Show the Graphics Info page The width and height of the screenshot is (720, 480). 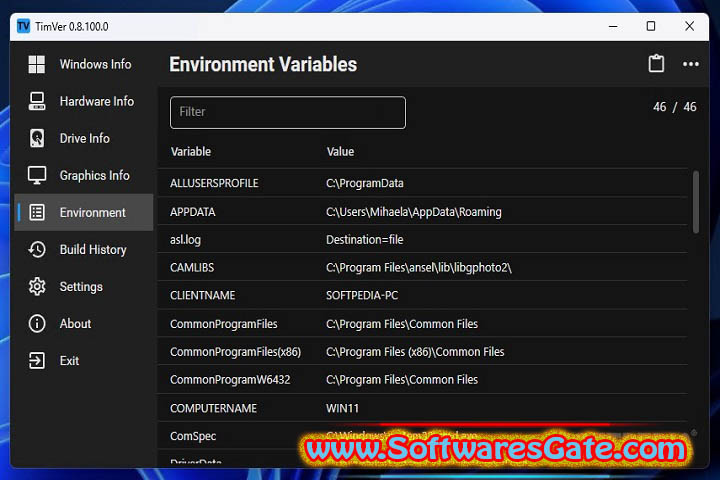84,175
